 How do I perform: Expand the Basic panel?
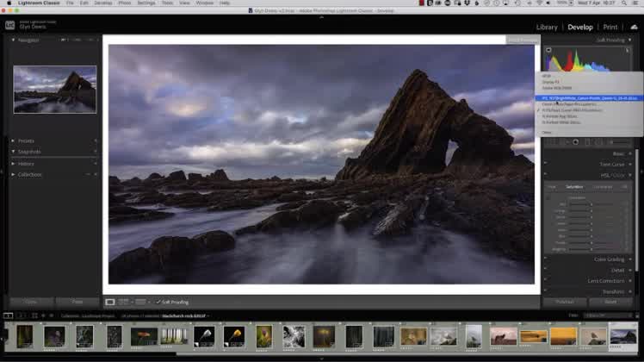(x=630, y=153)
